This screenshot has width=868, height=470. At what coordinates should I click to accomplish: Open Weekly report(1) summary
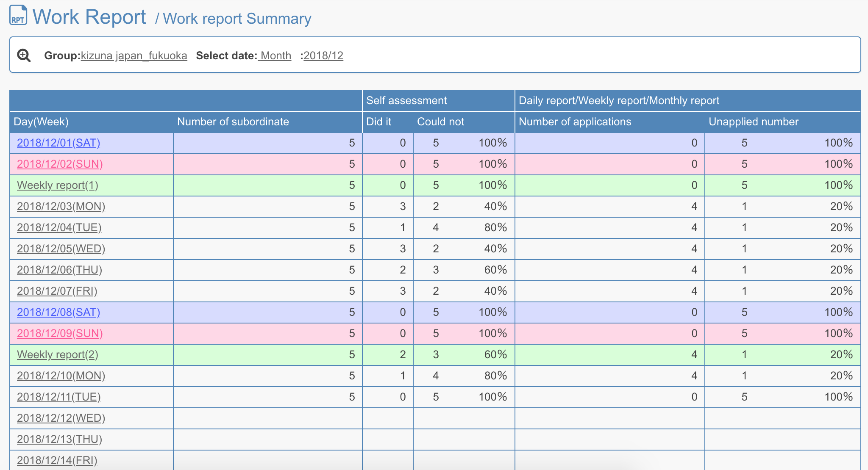[57, 185]
